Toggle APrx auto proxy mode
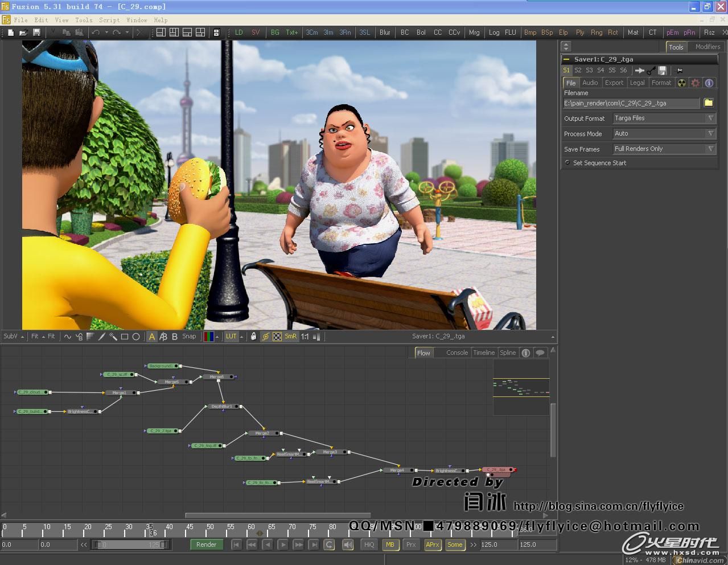 433,544
